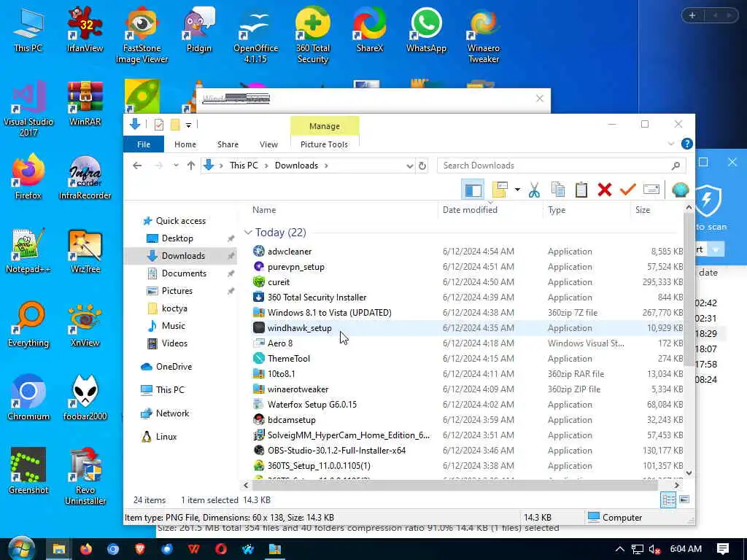Click the orange checkmark toolbar icon
747x560 pixels.
tap(628, 190)
